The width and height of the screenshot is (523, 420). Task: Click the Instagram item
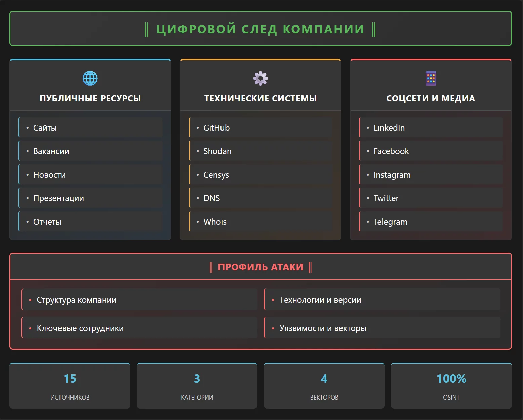click(431, 175)
